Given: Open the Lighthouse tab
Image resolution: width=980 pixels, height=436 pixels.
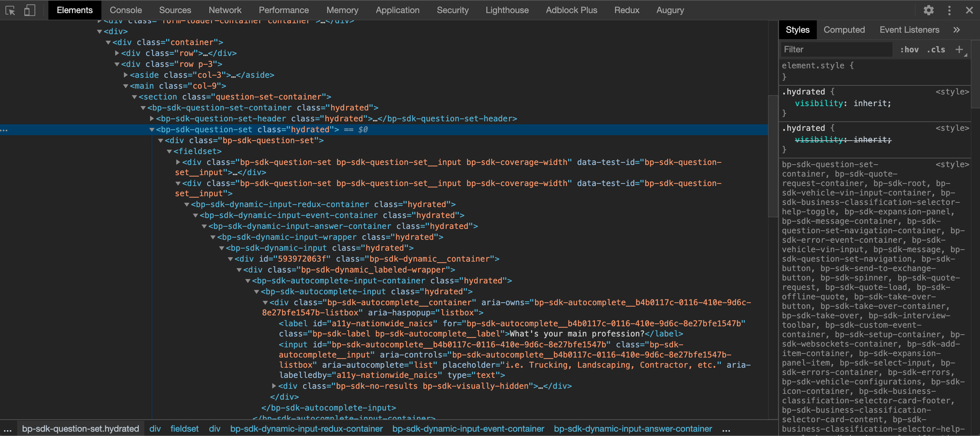Looking at the screenshot, I should point(507,10).
